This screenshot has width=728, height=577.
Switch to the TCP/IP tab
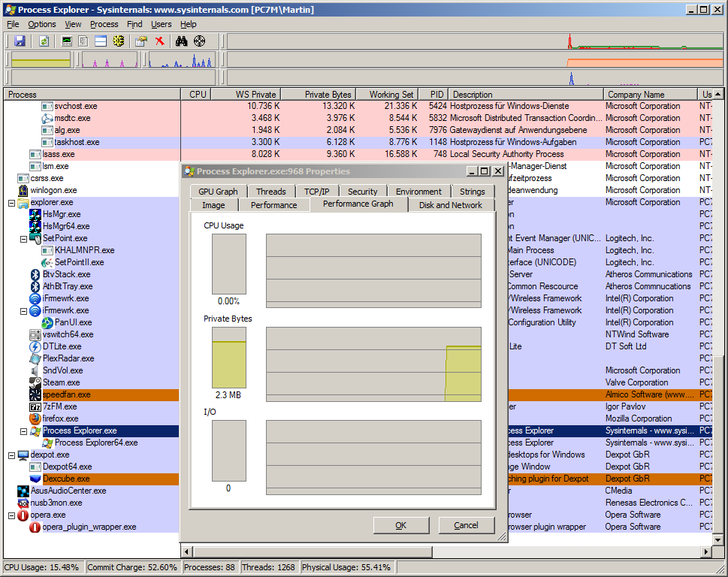pos(316,192)
